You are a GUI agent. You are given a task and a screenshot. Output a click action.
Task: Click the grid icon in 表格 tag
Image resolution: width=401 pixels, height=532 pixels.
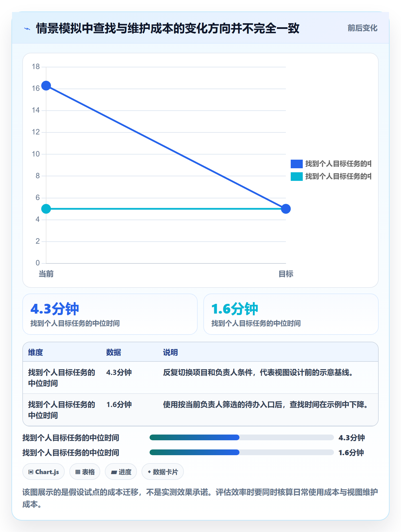(x=78, y=472)
